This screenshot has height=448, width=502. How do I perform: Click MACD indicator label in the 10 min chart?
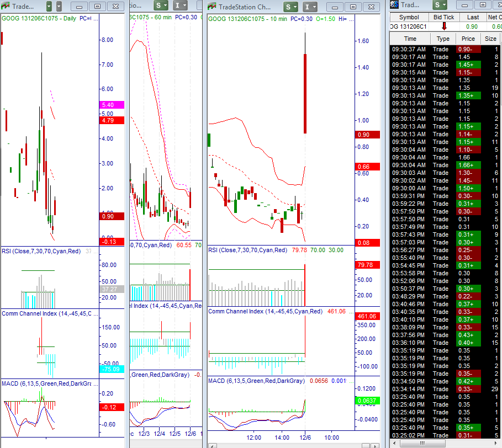256,381
